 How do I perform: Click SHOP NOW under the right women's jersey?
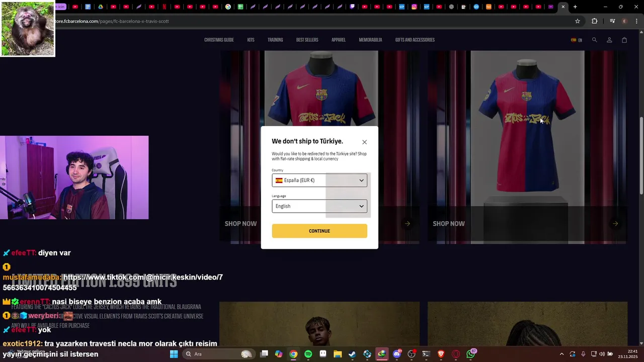(449, 224)
